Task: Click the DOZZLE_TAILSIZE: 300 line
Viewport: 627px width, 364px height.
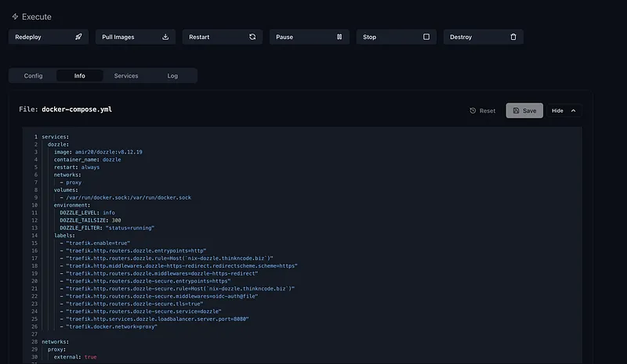Action: click(x=90, y=220)
